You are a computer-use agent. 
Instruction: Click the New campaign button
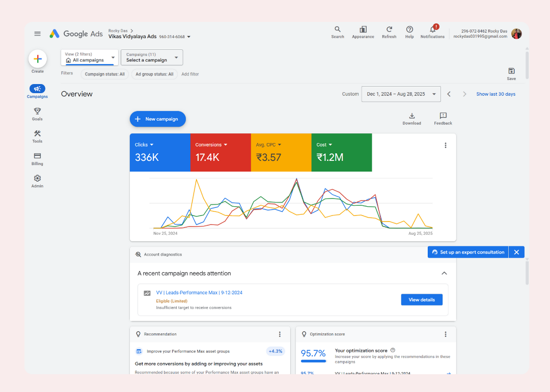pyautogui.click(x=158, y=119)
